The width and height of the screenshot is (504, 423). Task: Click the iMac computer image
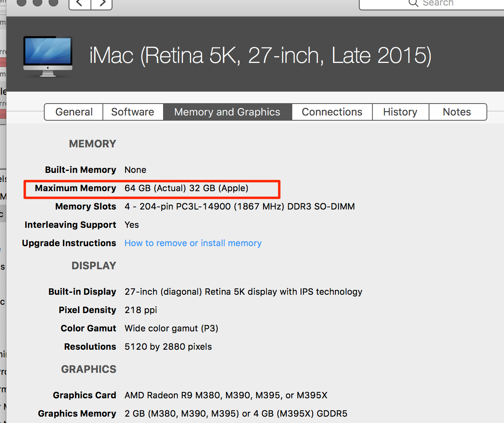coord(48,56)
